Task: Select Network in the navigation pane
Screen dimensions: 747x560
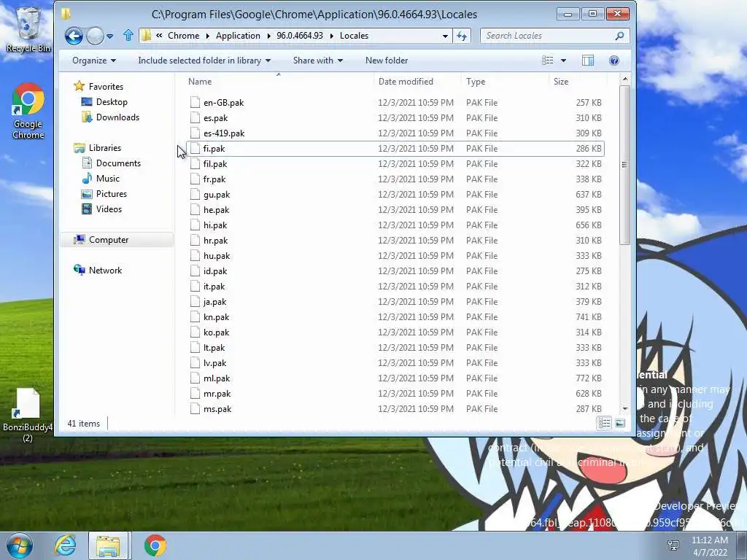Action: tap(98, 270)
